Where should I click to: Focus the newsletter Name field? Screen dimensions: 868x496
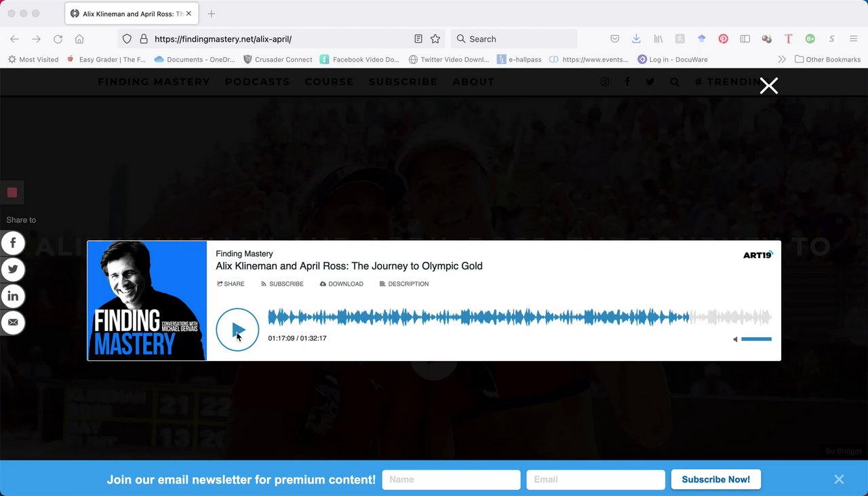click(451, 479)
